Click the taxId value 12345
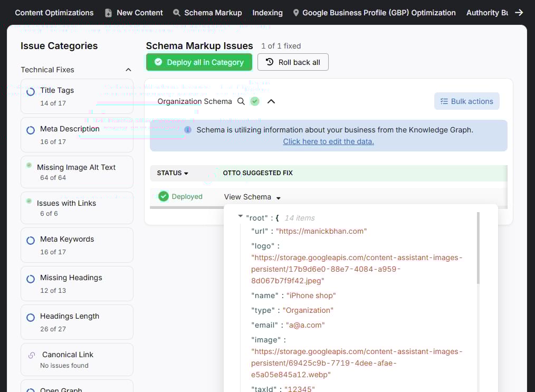The image size is (535, 392). [299, 389]
